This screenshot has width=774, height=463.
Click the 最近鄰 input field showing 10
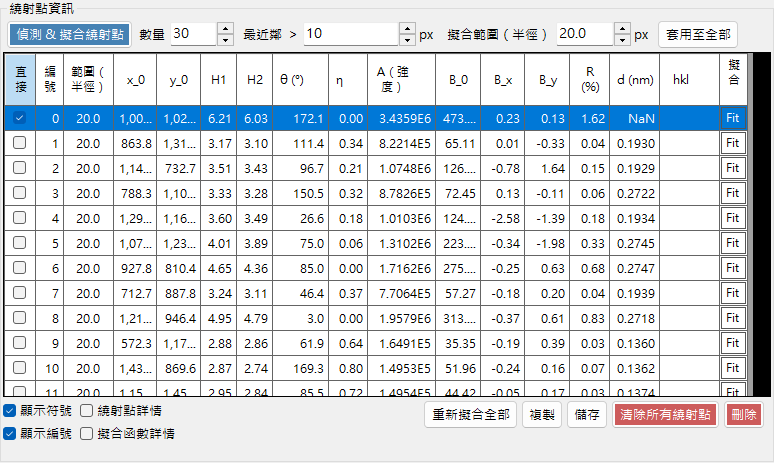tap(351, 34)
